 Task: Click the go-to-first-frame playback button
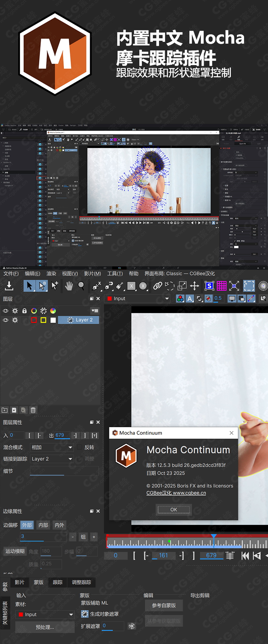(245, 555)
